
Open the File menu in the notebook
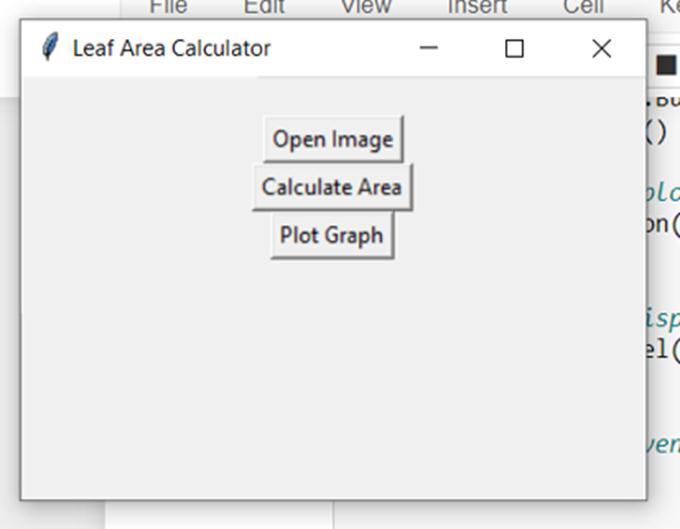tap(168, 7)
